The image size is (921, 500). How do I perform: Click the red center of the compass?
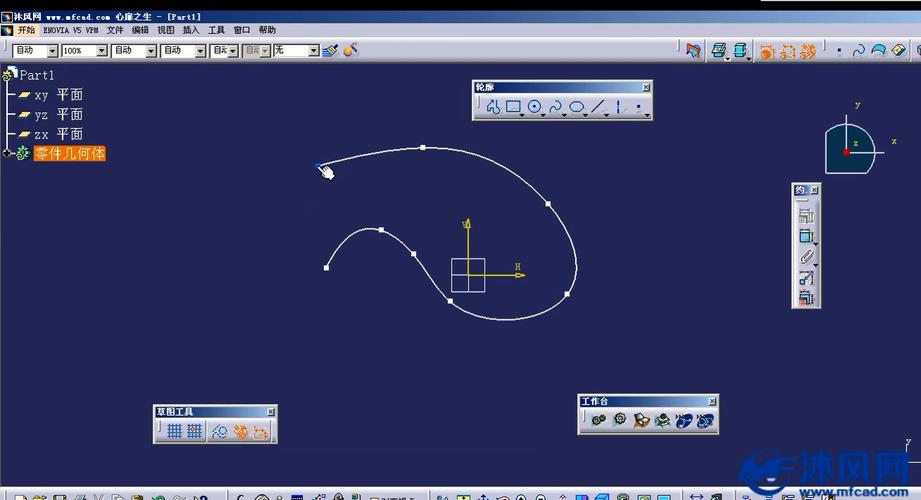click(x=846, y=152)
